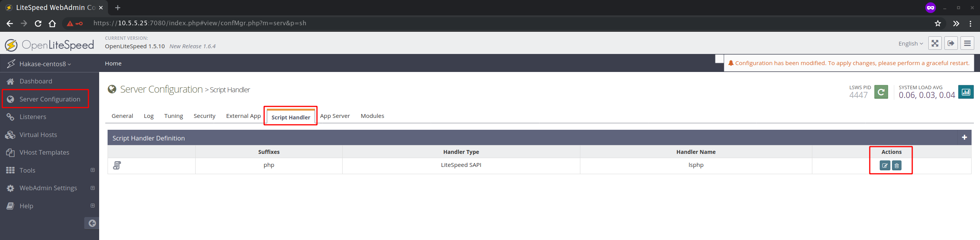Delete the lsphp script handler row
The width and height of the screenshot is (980, 240).
coord(897,166)
